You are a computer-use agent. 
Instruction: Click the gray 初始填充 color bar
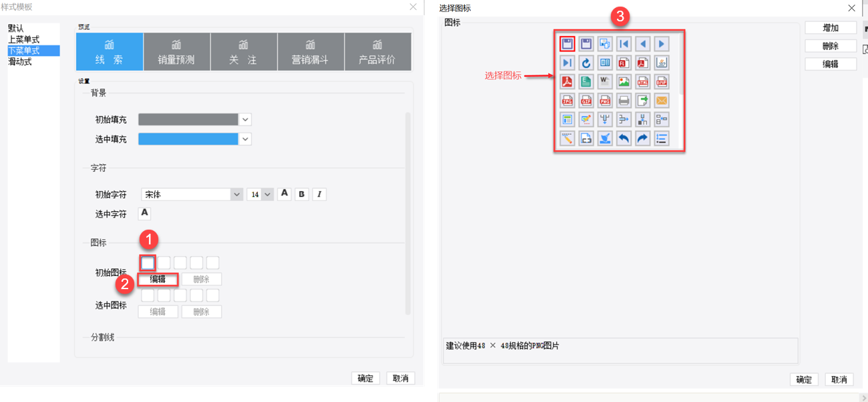point(188,120)
